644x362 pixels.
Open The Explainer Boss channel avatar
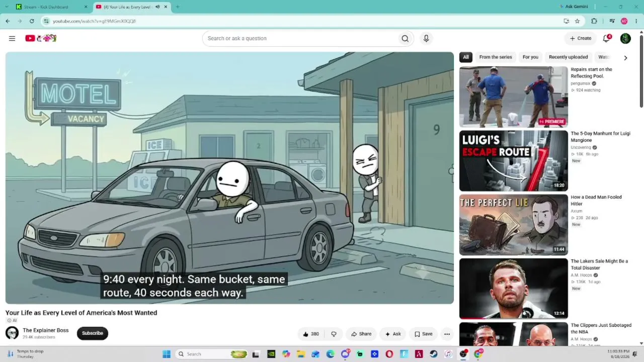(12, 333)
